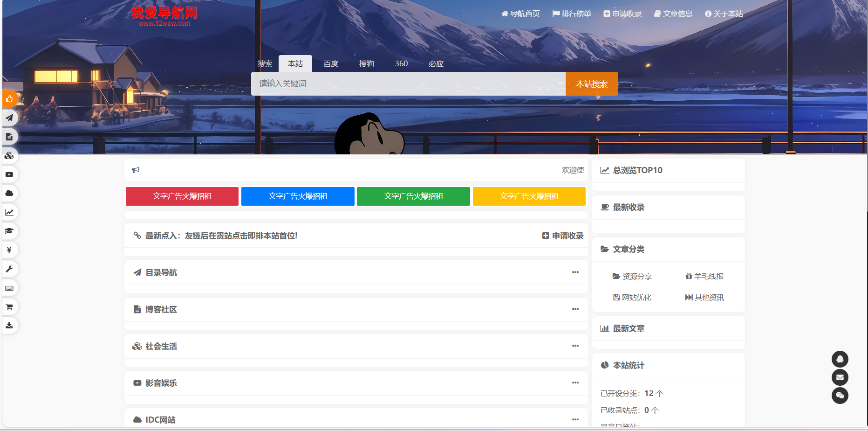The image size is (868, 431).
Task: Click the 申请收录 link
Action: point(562,236)
